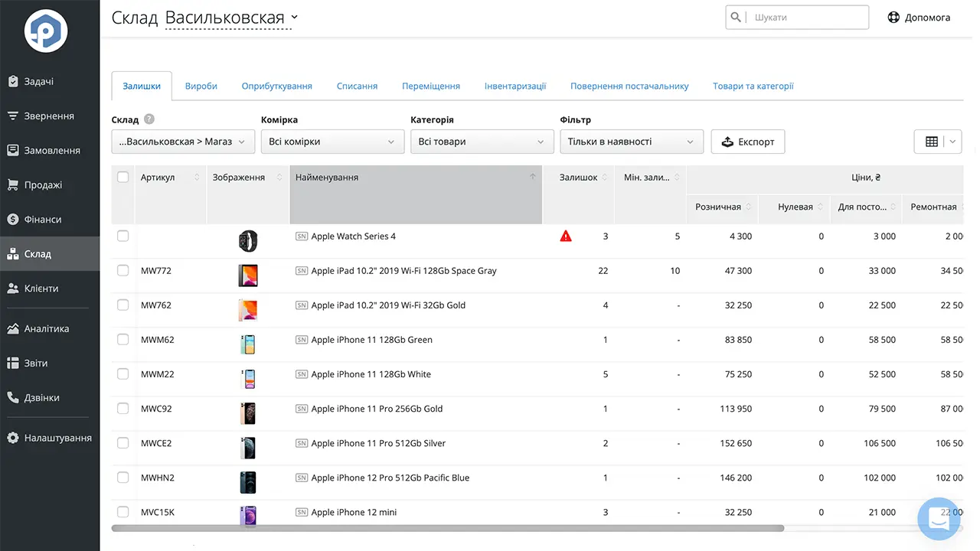Viewport: 980px width, 551px height.
Task: Open Apple iPhone 12 Pro 512Gb Pacific Blue
Action: tap(390, 478)
